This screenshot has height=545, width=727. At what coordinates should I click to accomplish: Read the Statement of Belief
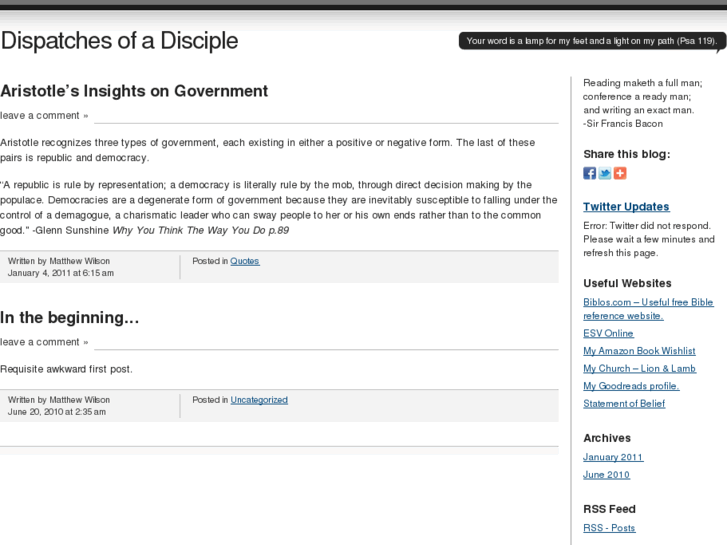[x=624, y=404]
